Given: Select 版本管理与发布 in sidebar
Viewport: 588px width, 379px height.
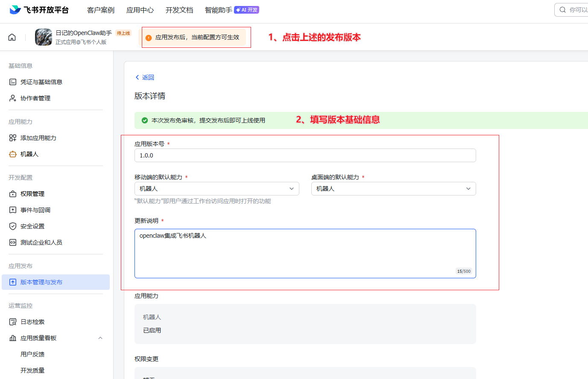Looking at the screenshot, I should pos(56,282).
